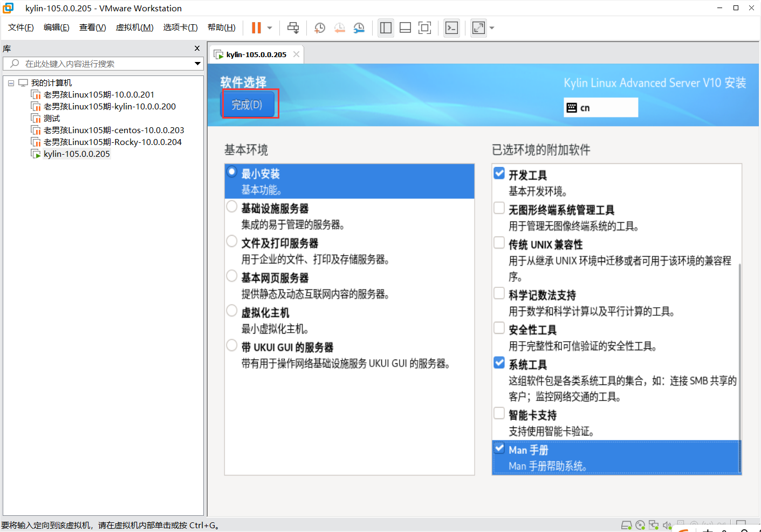Click the 最小虚拟化主机 description text

click(275, 329)
